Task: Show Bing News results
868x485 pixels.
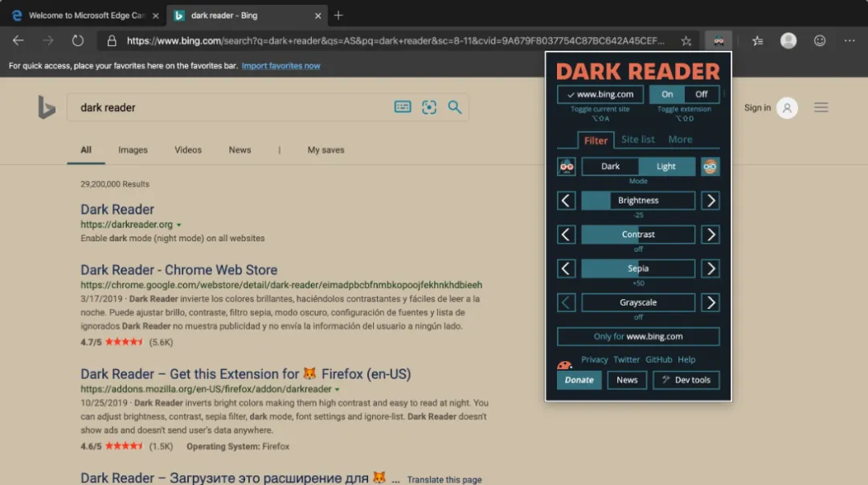Action: 240,150
